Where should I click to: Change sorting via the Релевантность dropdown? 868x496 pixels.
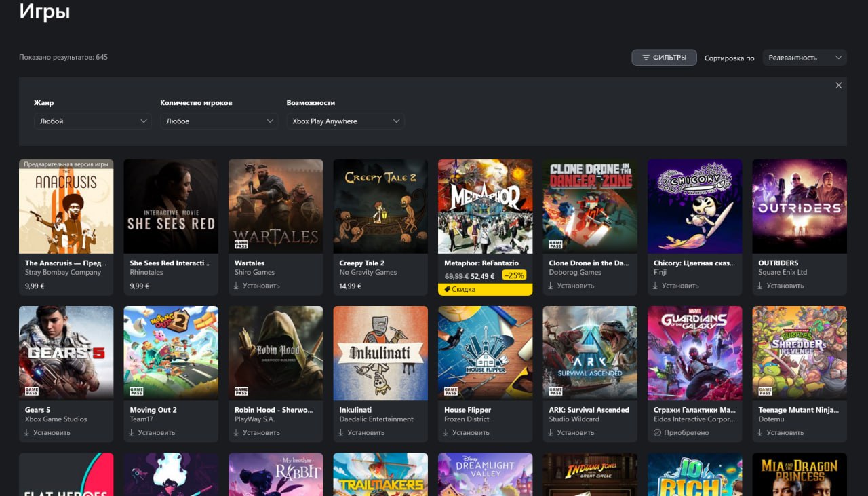point(804,58)
